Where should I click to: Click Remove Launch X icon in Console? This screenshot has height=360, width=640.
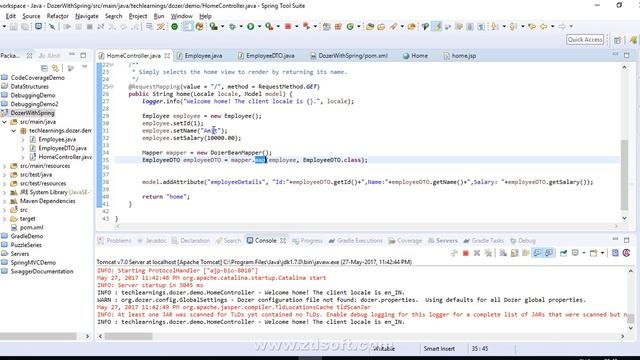pyautogui.click(x=476, y=253)
